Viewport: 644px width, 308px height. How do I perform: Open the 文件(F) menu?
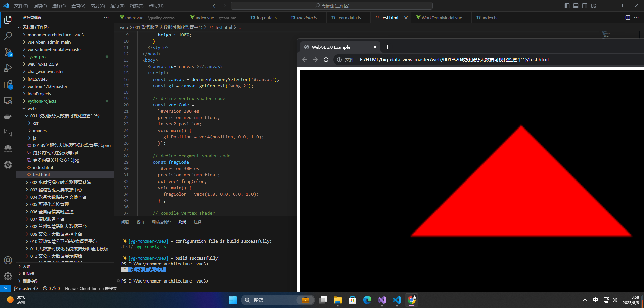tap(21, 6)
